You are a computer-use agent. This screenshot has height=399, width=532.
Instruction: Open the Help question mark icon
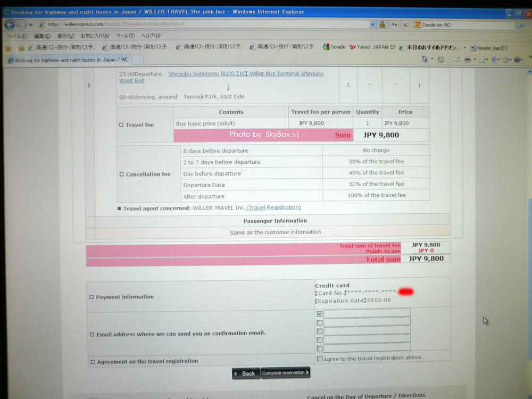pos(517,60)
